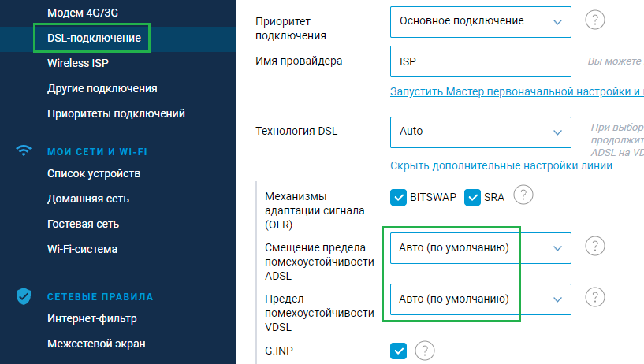The width and height of the screenshot is (644, 364).
Task: Open help for ADSL noise margin offset
Action: 595,247
